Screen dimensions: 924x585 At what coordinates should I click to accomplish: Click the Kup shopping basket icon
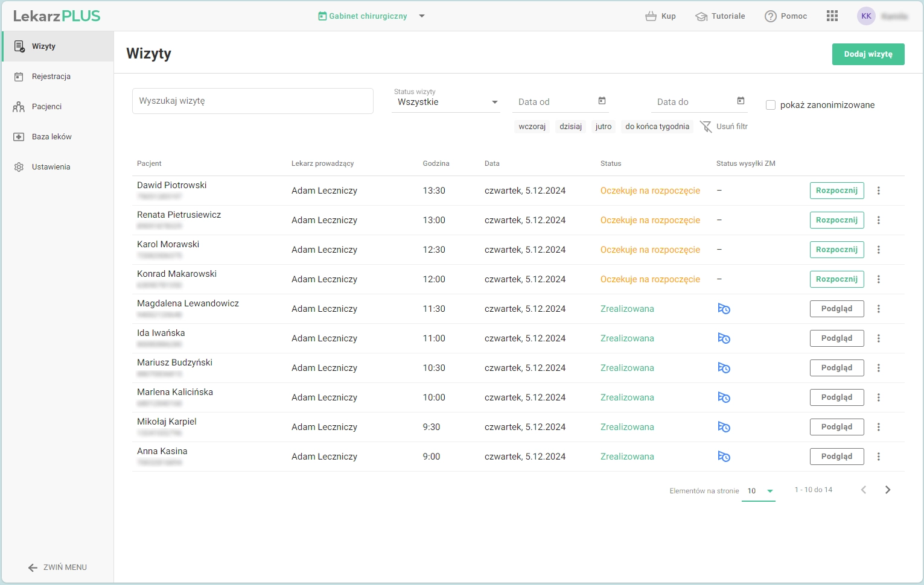click(651, 16)
